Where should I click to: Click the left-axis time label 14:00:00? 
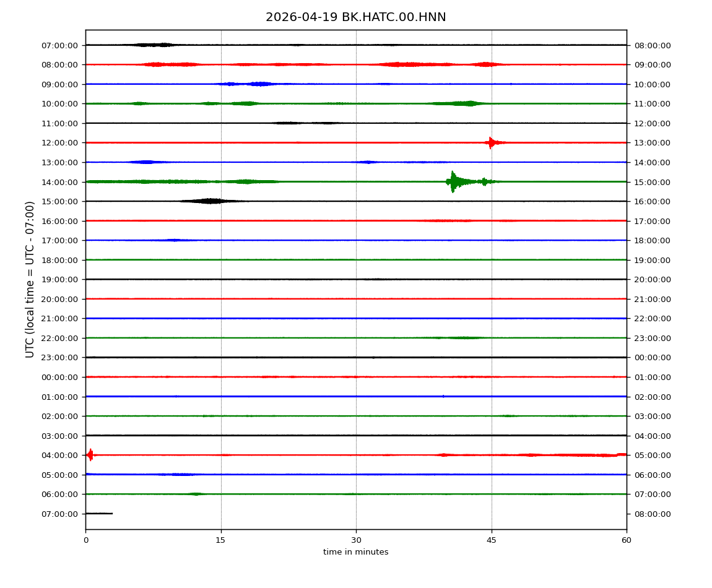[60, 182]
